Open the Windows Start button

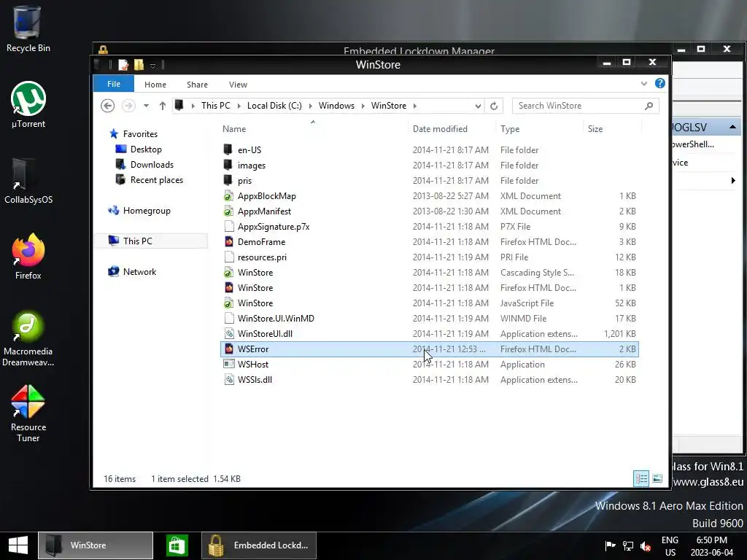18,545
